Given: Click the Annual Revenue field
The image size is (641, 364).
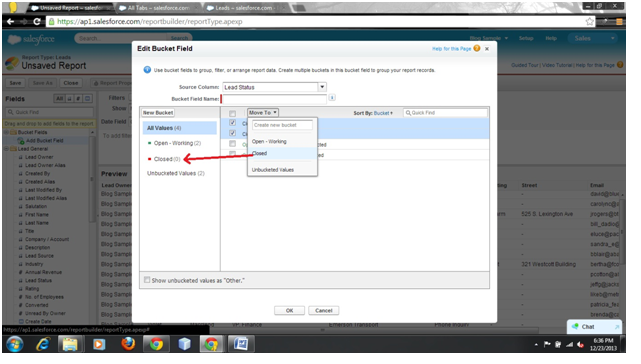Looking at the screenshot, I should 43,272.
